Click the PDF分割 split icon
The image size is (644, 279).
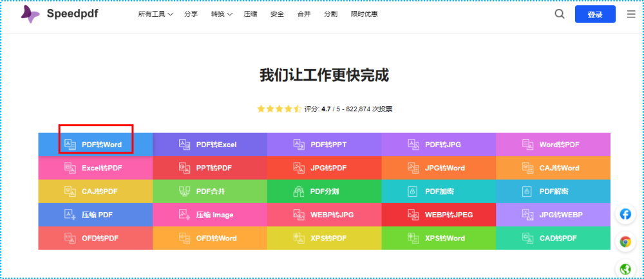(x=299, y=191)
